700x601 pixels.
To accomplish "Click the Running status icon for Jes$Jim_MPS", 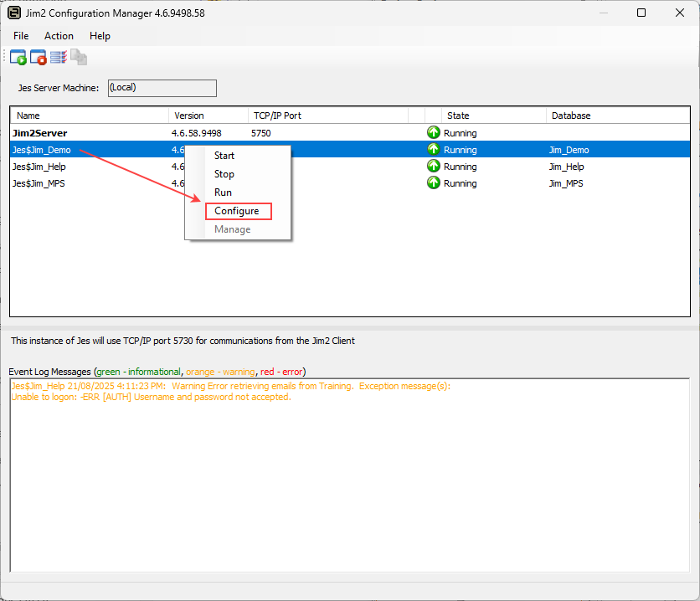I will click(434, 182).
